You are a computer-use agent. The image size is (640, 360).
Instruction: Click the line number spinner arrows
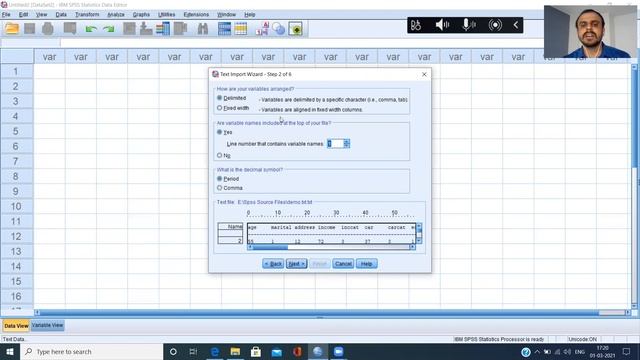point(347,144)
